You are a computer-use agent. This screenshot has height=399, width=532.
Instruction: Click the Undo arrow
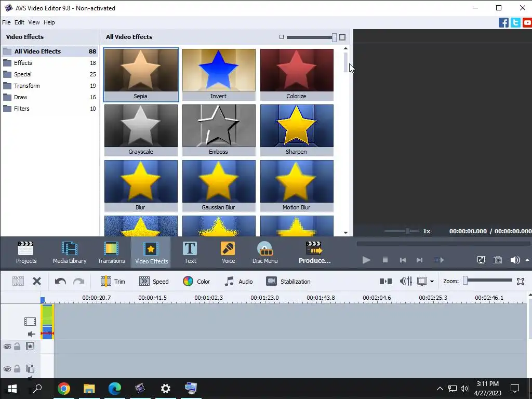[60, 281]
